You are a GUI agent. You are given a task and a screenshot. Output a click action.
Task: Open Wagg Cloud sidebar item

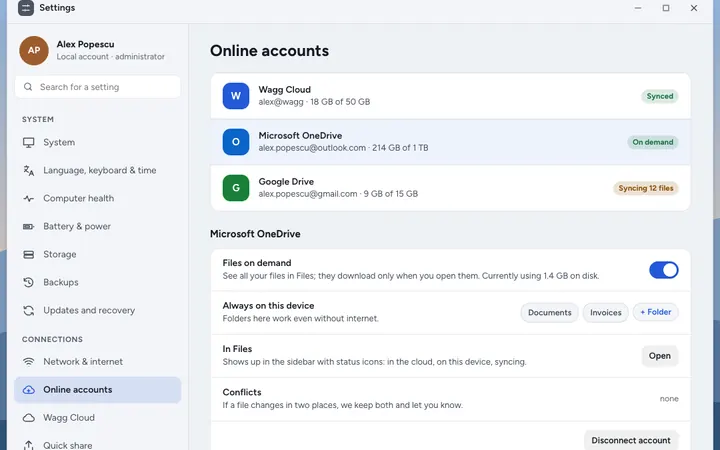pos(97,418)
